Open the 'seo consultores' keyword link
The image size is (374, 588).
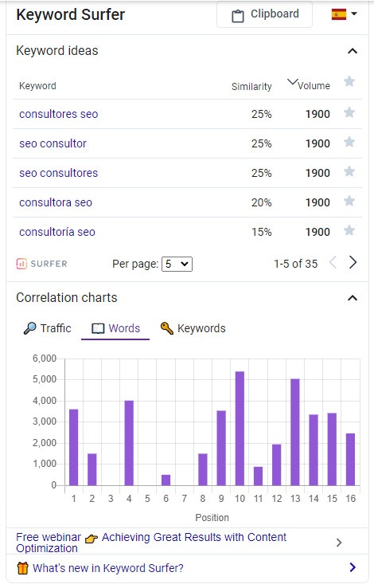pyautogui.click(x=58, y=173)
